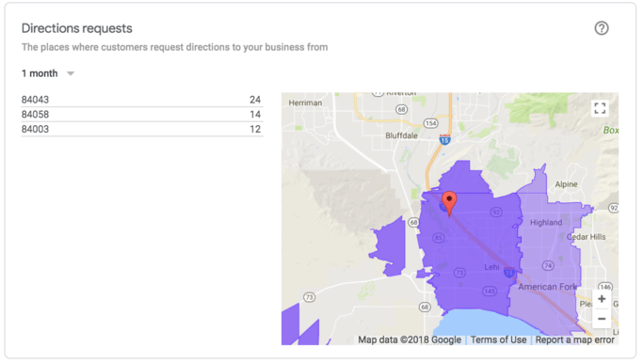Click the count 12 value
This screenshot has width=644, height=363.
pyautogui.click(x=255, y=129)
